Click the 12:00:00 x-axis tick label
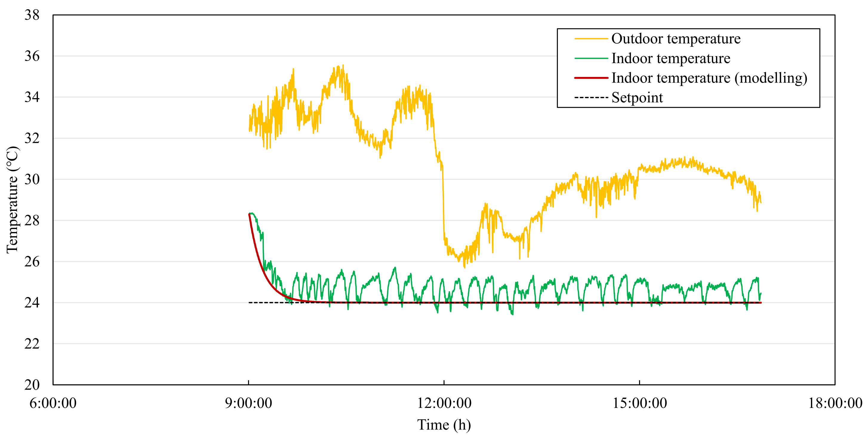This screenshot has width=868, height=439. [444, 403]
